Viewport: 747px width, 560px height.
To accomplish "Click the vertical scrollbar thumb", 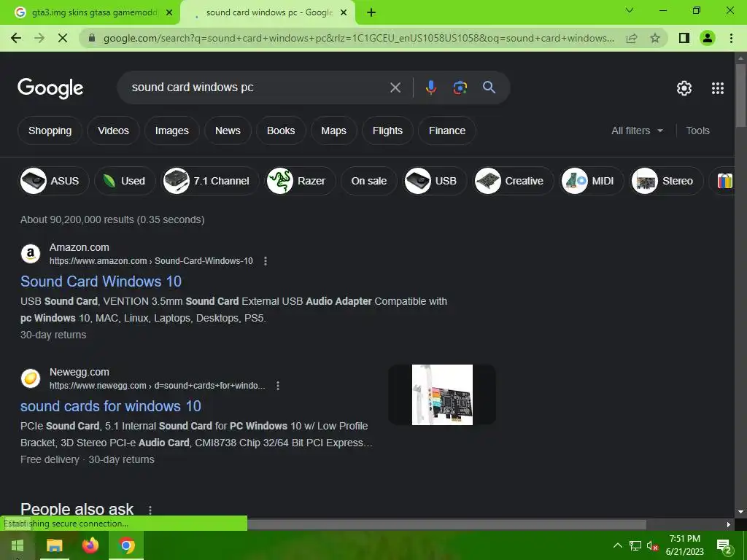I will [x=740, y=95].
